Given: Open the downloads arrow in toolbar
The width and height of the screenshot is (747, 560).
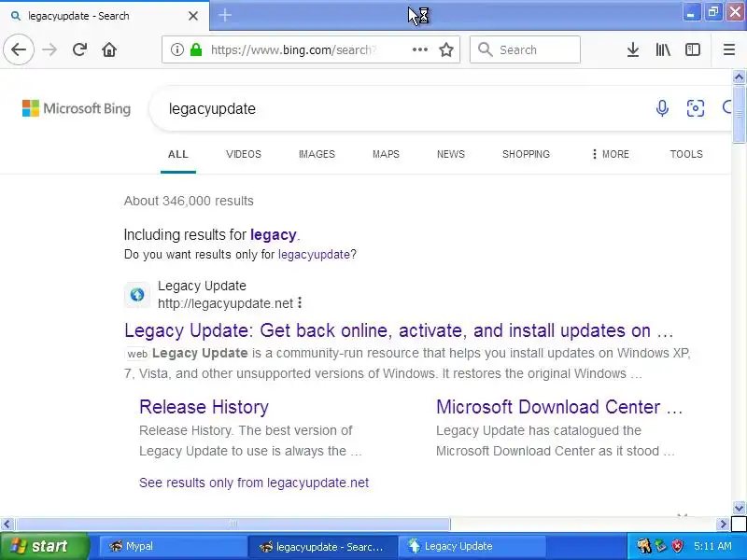Looking at the screenshot, I should [633, 49].
